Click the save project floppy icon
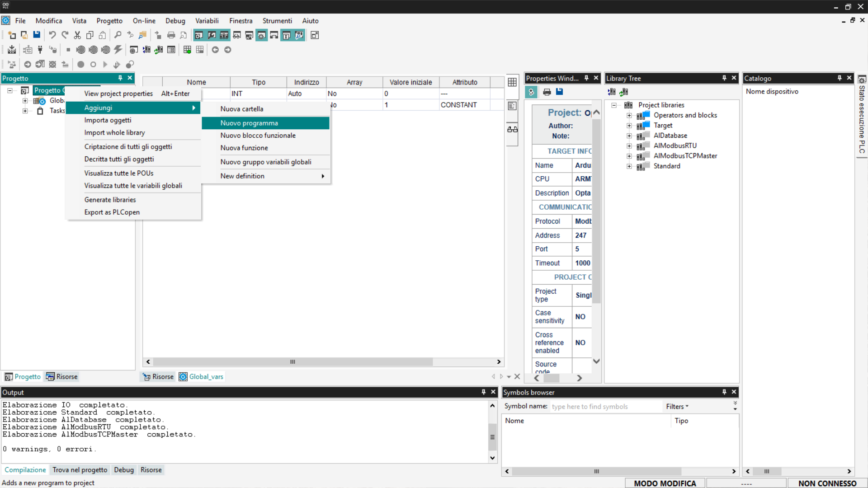Image resolution: width=868 pixels, height=488 pixels. click(x=37, y=35)
